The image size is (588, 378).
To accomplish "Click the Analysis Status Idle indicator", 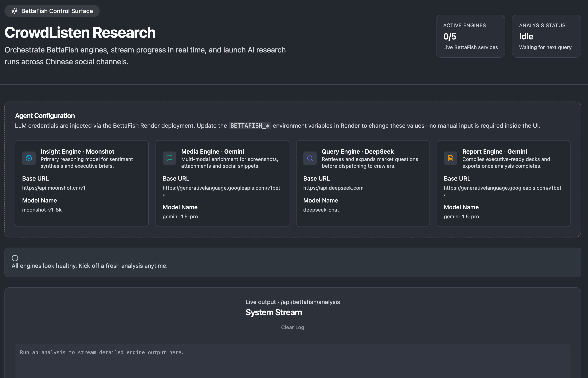I will 526,36.
